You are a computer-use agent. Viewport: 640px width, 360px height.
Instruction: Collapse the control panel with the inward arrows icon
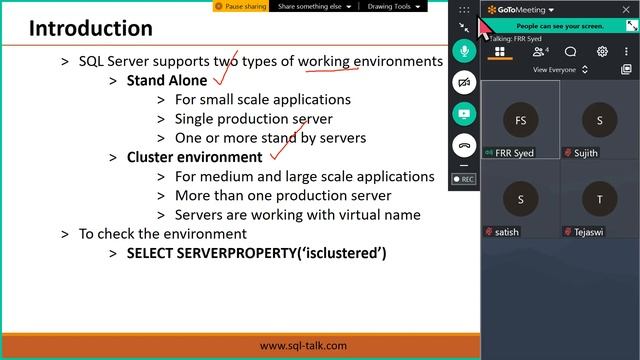464,28
